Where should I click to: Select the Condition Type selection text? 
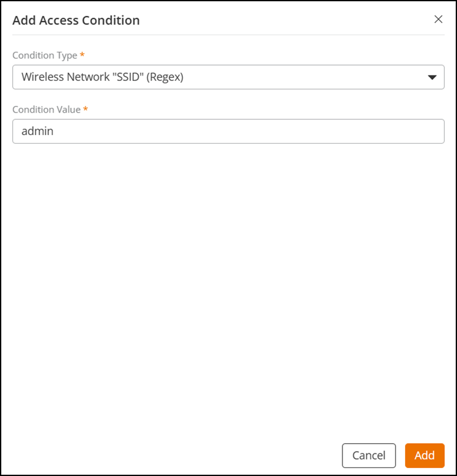(102, 77)
